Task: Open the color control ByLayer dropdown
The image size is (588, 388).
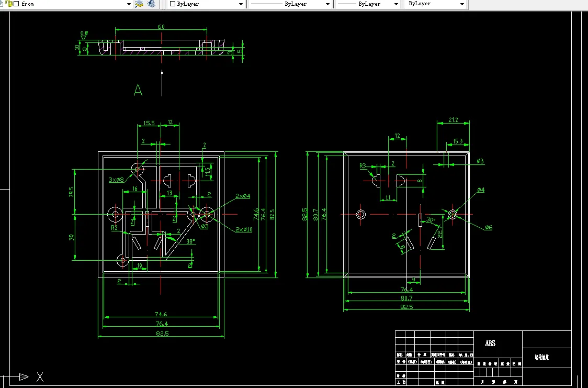Action: 241,4
